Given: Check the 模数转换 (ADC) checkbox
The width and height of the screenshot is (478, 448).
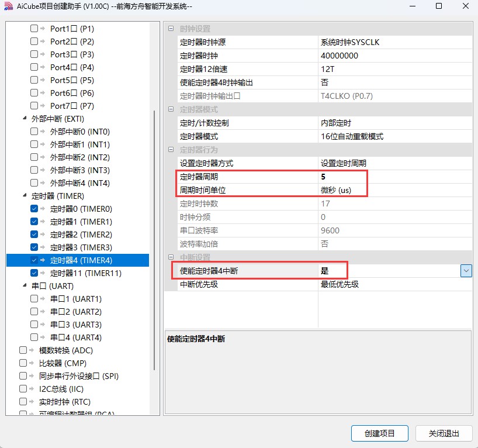Looking at the screenshot, I should (23, 350).
